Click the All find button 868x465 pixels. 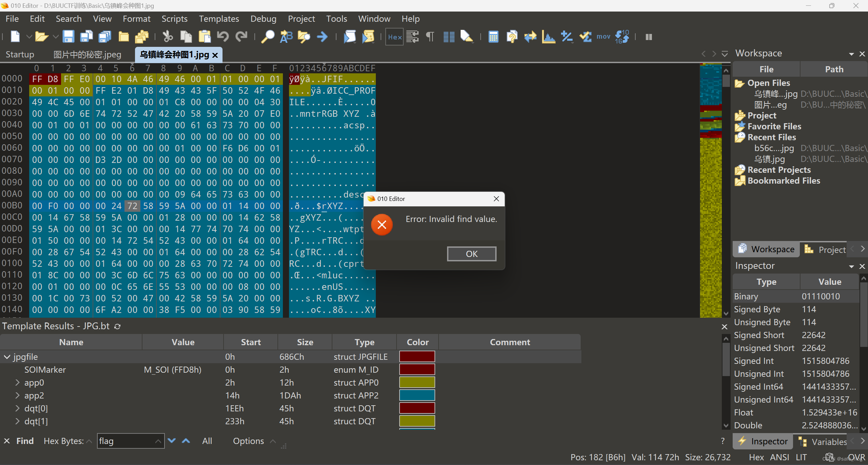(x=207, y=441)
